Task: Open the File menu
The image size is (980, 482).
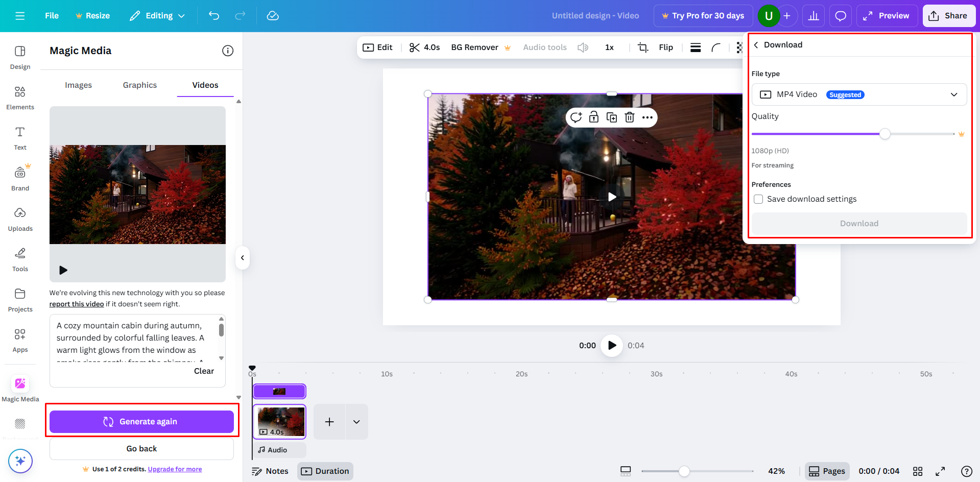Action: 51,16
